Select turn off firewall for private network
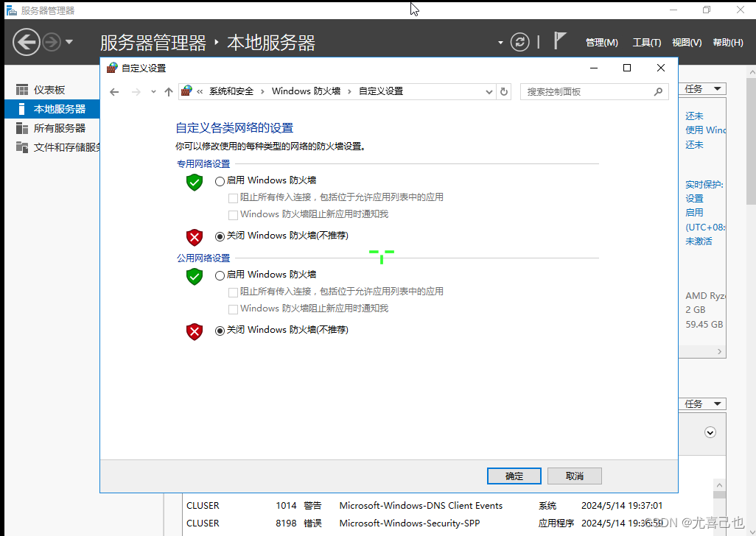756x536 pixels. (x=220, y=236)
